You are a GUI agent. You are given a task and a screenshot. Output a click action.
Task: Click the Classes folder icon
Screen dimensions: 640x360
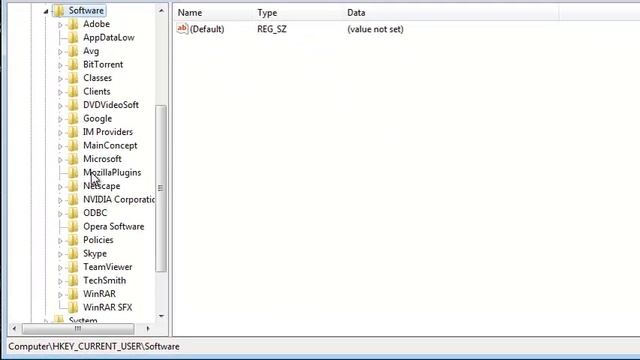tap(73, 78)
